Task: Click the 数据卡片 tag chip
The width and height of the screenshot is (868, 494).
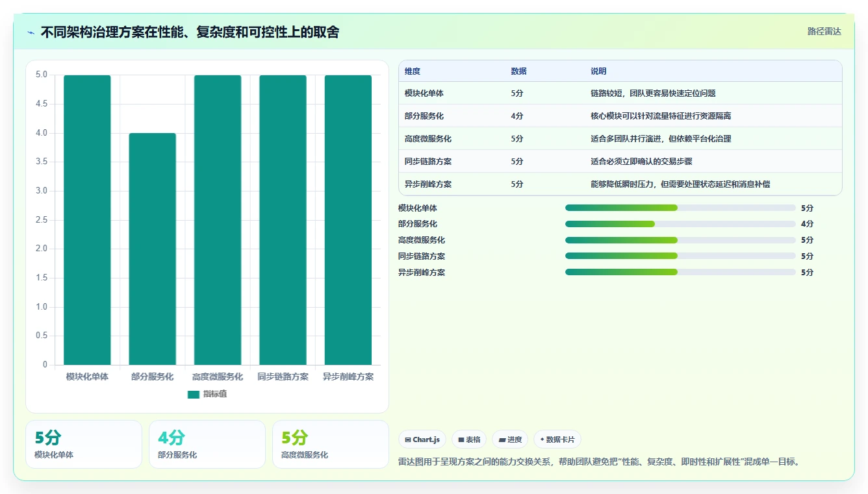Action: (x=557, y=439)
